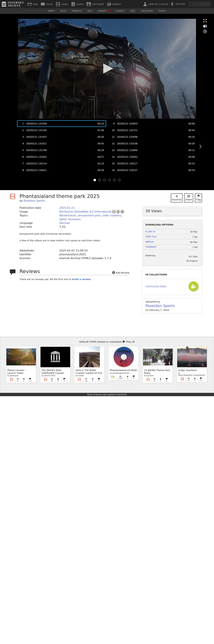This screenshot has width=214, height=644.
Task: Open the roller coasters topic link
Action: pos(111,216)
